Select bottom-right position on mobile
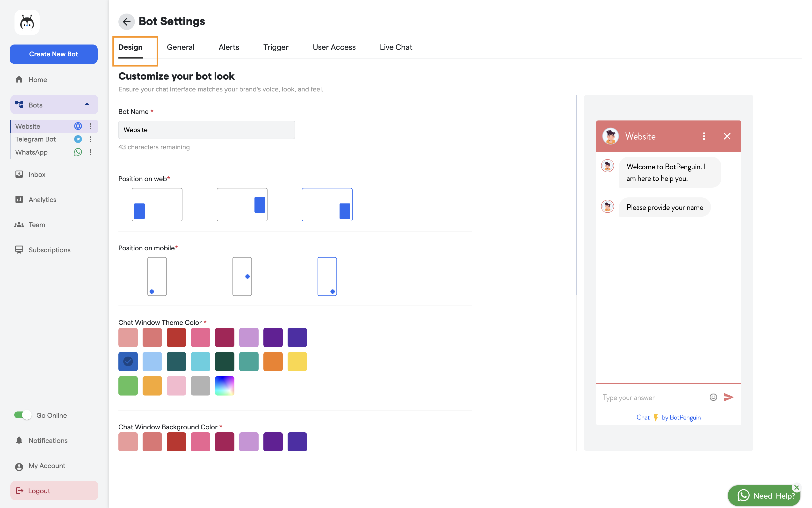The width and height of the screenshot is (812, 508). (327, 276)
